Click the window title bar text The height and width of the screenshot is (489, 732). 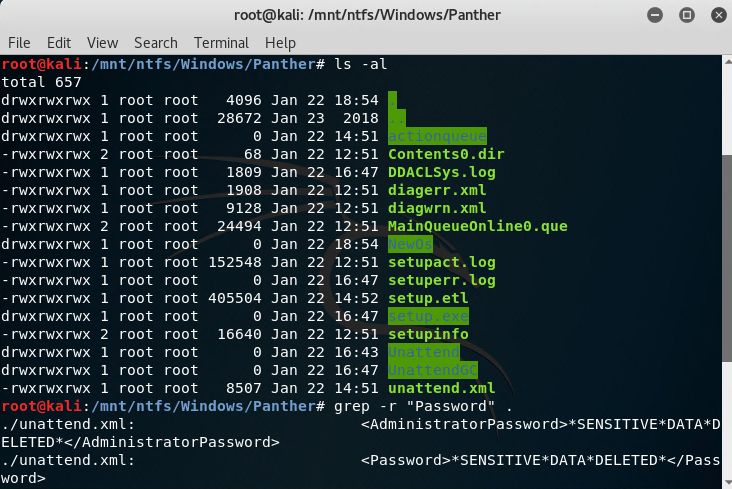coord(365,15)
